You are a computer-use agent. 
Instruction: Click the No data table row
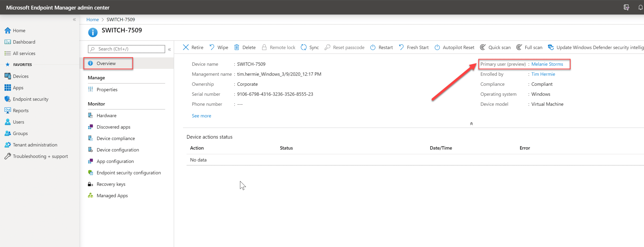coord(415,160)
